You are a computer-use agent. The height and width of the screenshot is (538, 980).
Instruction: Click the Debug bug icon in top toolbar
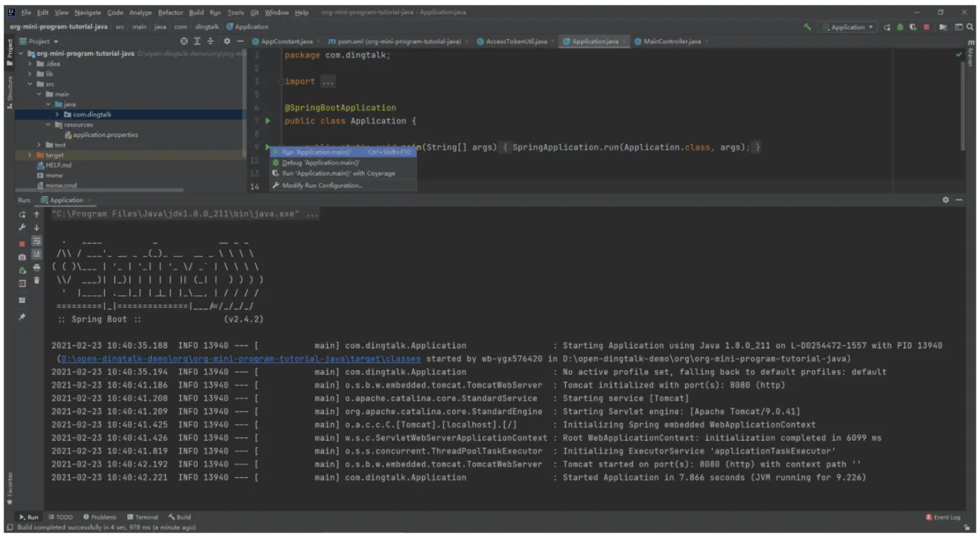click(900, 27)
